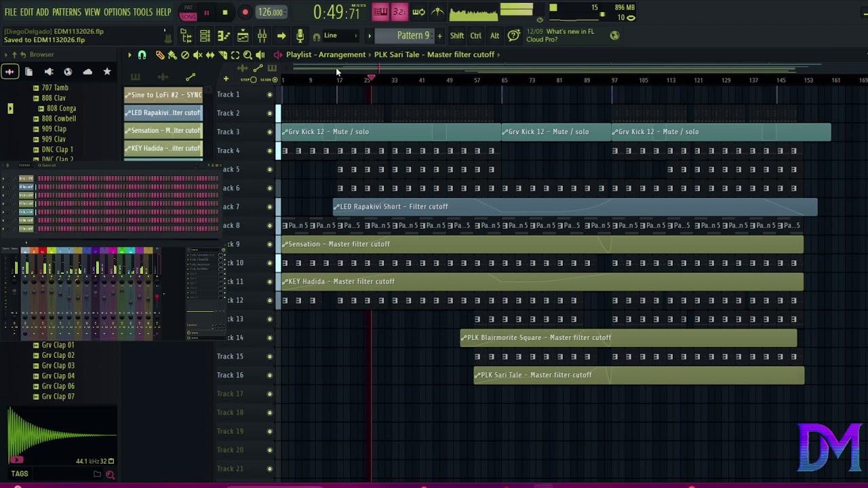Select the Zoom magnifier tool

248,55
